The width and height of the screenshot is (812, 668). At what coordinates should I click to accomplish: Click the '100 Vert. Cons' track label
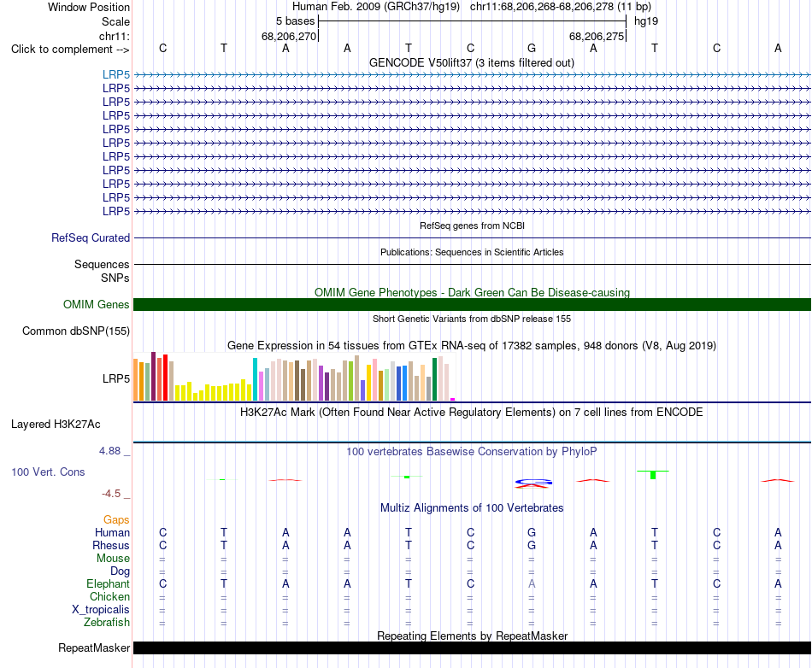(48, 472)
